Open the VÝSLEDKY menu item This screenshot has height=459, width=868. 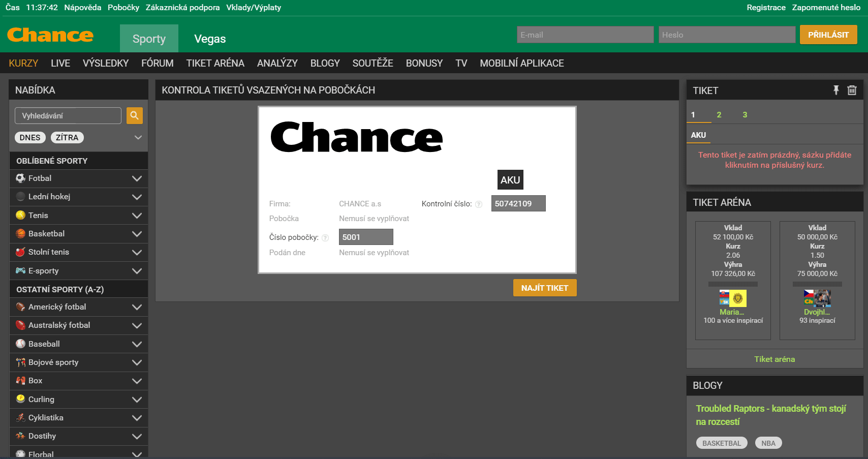[x=106, y=63]
